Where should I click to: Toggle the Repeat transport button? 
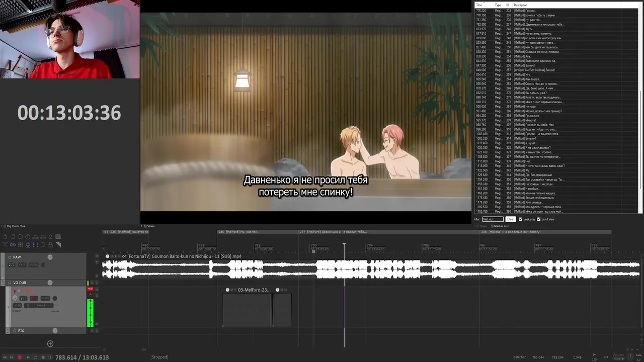pyautogui.click(x=36, y=357)
